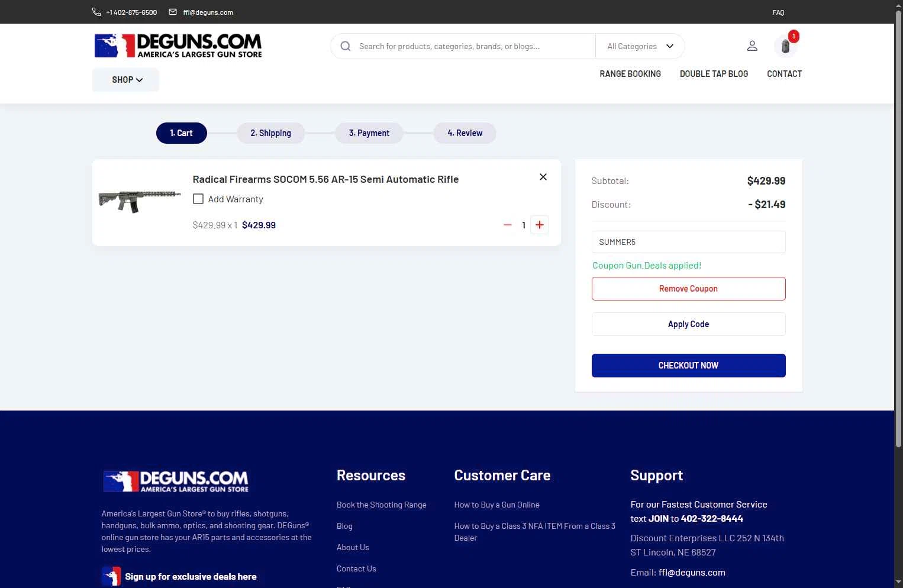Open CONTACT nav item

pyautogui.click(x=785, y=74)
